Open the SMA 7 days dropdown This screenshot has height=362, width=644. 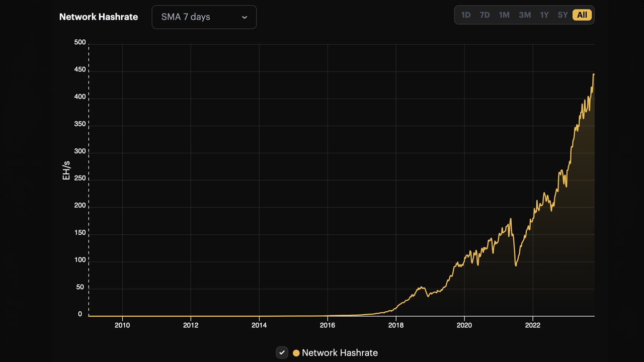tap(204, 17)
